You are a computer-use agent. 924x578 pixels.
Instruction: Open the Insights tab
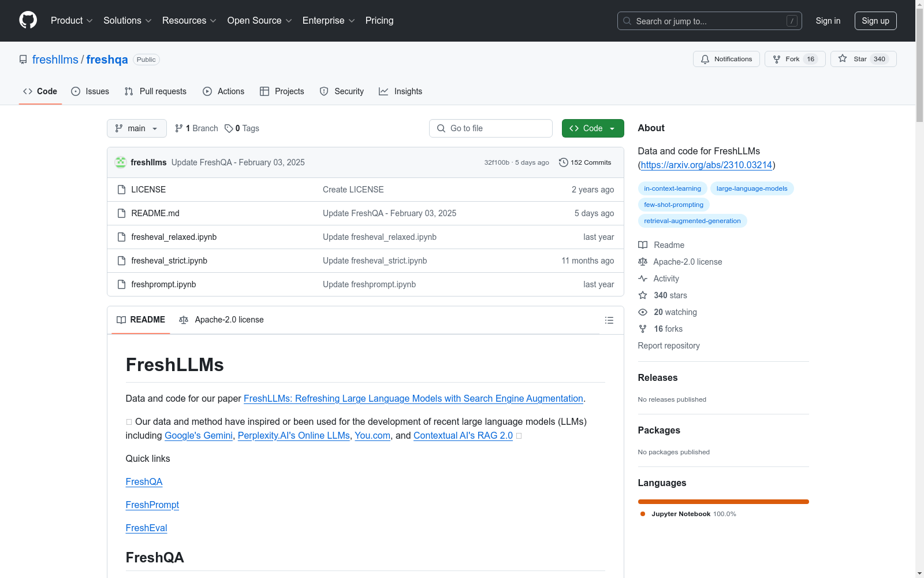click(x=401, y=91)
